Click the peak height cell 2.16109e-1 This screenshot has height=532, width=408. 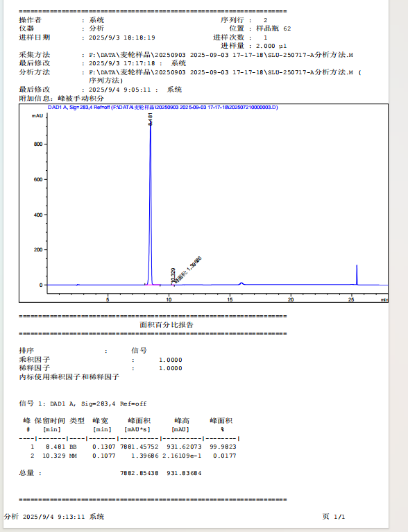coord(182,456)
